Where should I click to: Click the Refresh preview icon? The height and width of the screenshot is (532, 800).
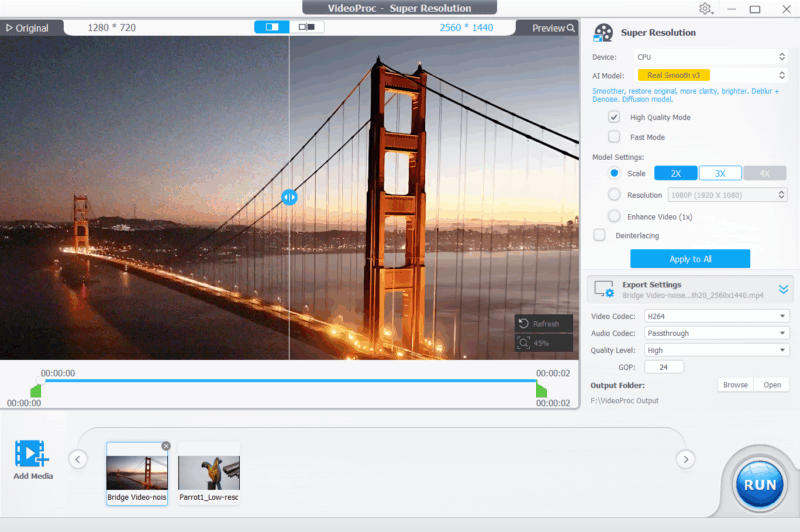pos(524,324)
